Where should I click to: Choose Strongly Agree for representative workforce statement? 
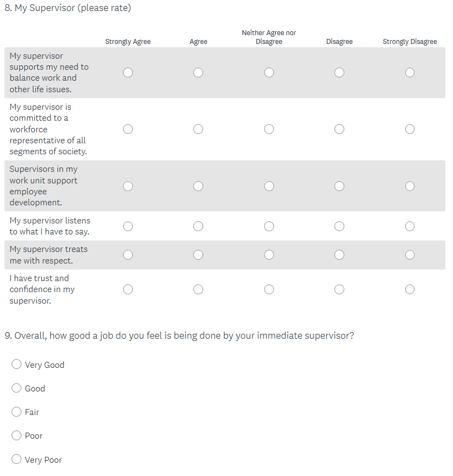[128, 129]
